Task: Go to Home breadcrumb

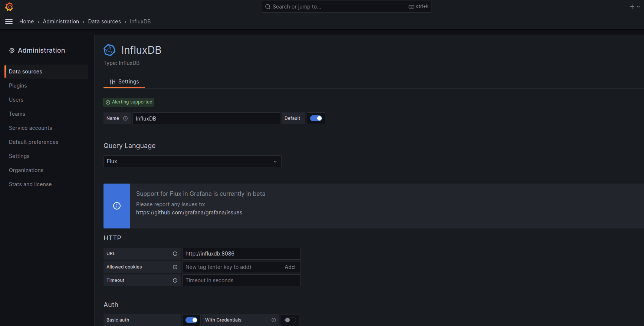Action: (x=26, y=22)
